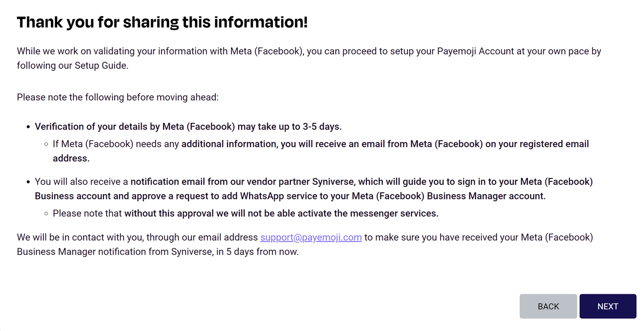Click the bullet before "You will also receive"

click(x=28, y=182)
